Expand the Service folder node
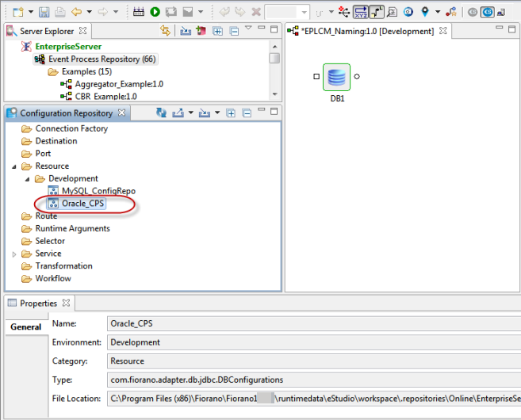The height and width of the screenshot is (420, 521). tap(14, 254)
